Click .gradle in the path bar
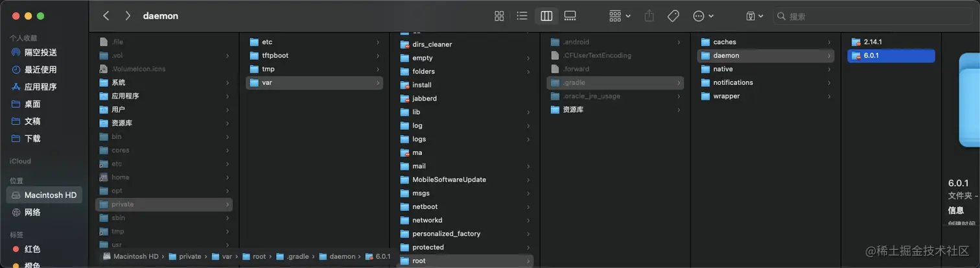This screenshot has width=980, height=268. (292, 256)
